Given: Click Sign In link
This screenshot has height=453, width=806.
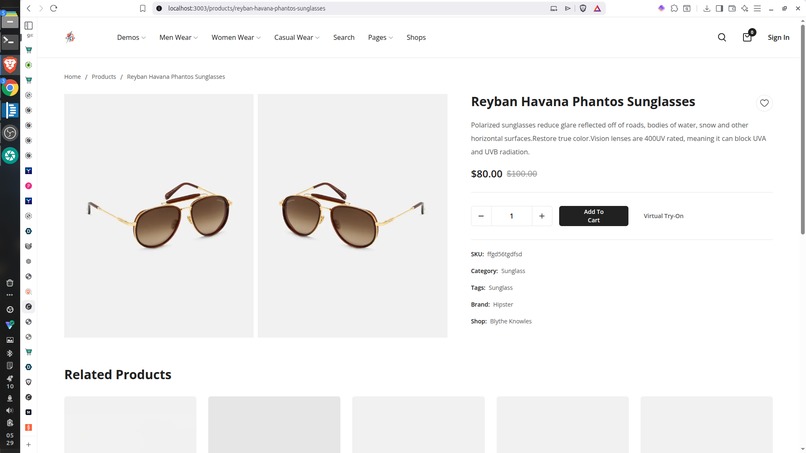Looking at the screenshot, I should (778, 38).
